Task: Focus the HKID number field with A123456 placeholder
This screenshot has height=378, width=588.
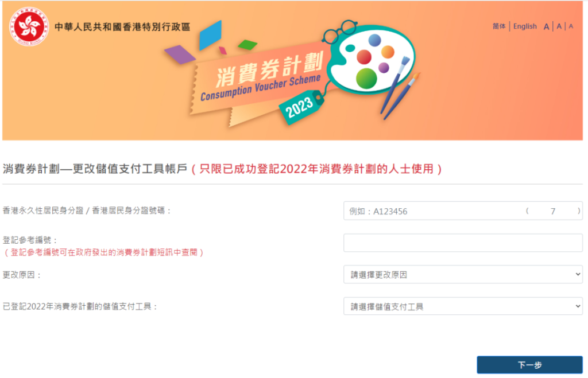Action: pos(431,211)
